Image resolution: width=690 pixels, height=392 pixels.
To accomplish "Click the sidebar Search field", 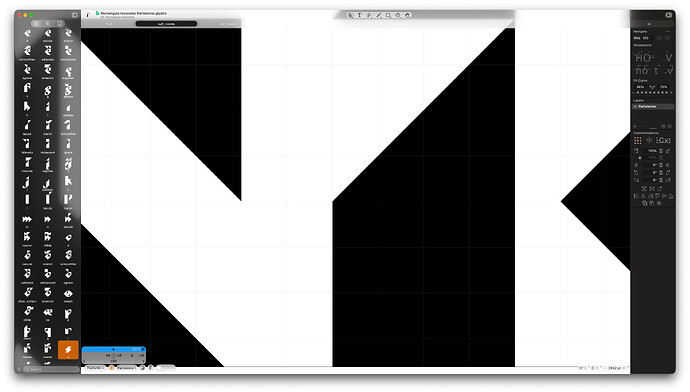I will tap(51, 369).
